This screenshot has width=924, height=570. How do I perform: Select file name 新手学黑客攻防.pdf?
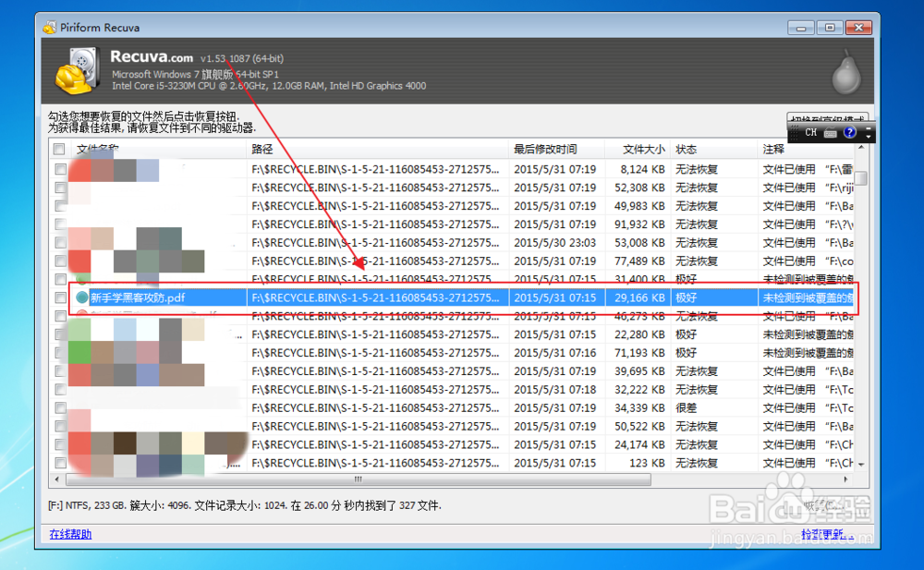click(138, 297)
